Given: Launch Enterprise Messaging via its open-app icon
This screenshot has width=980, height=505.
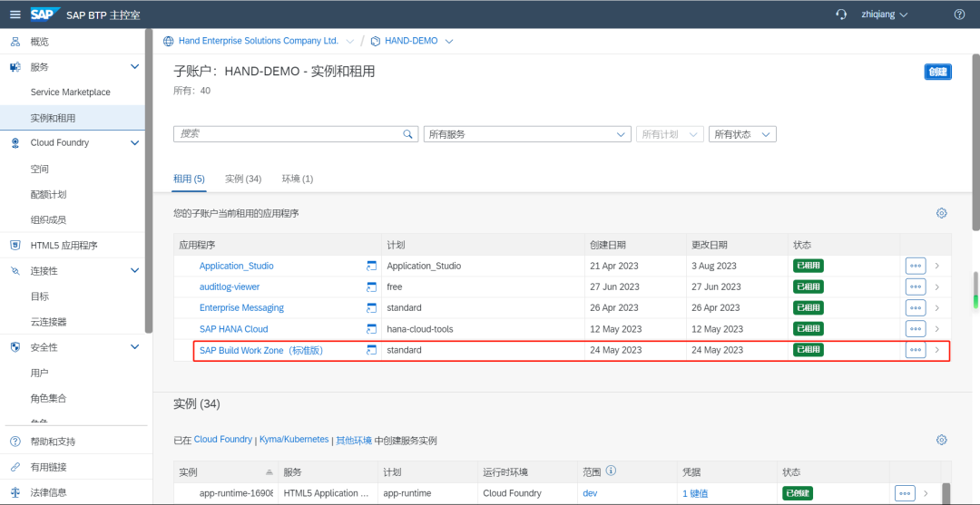Looking at the screenshot, I should [x=371, y=307].
